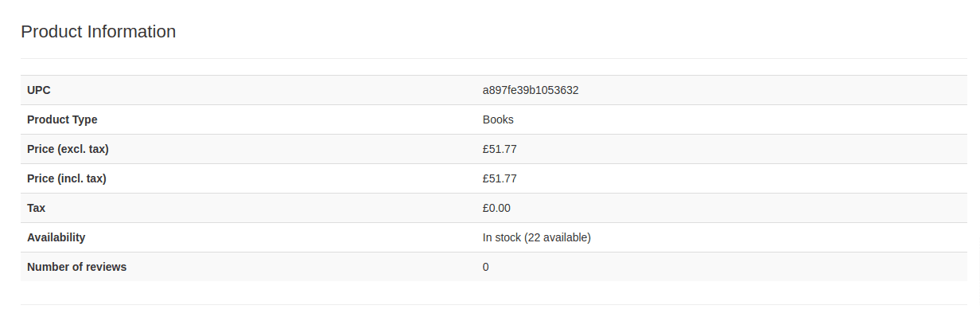Image resolution: width=980 pixels, height=321 pixels.
Task: Click the 'Availability' row label
Action: pos(56,237)
